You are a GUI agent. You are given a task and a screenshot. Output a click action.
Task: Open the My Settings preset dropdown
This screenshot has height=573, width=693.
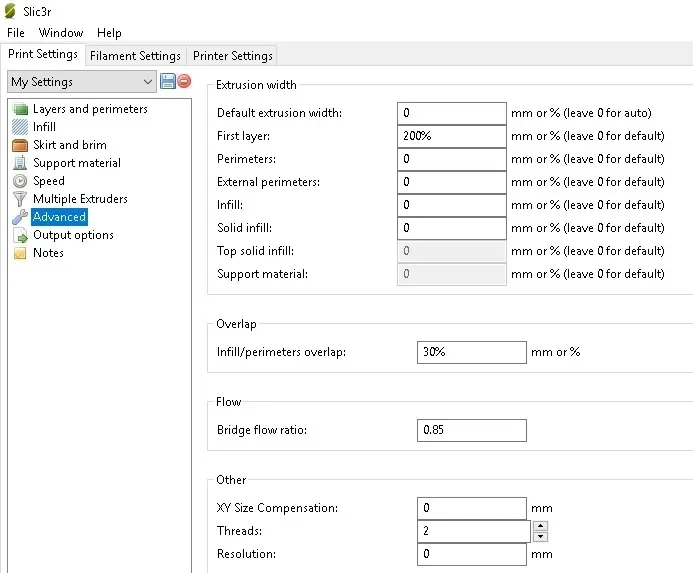pos(82,82)
